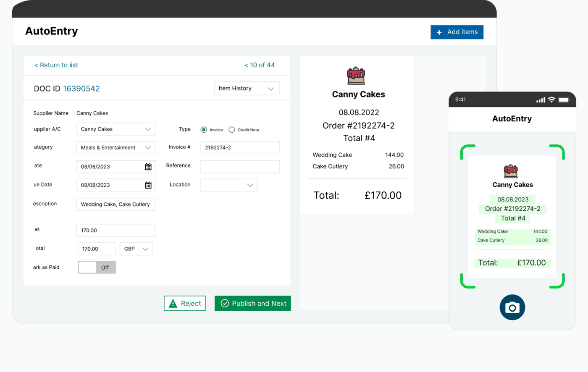588x372 pixels.
Task: Click the Reject button
Action: (185, 303)
